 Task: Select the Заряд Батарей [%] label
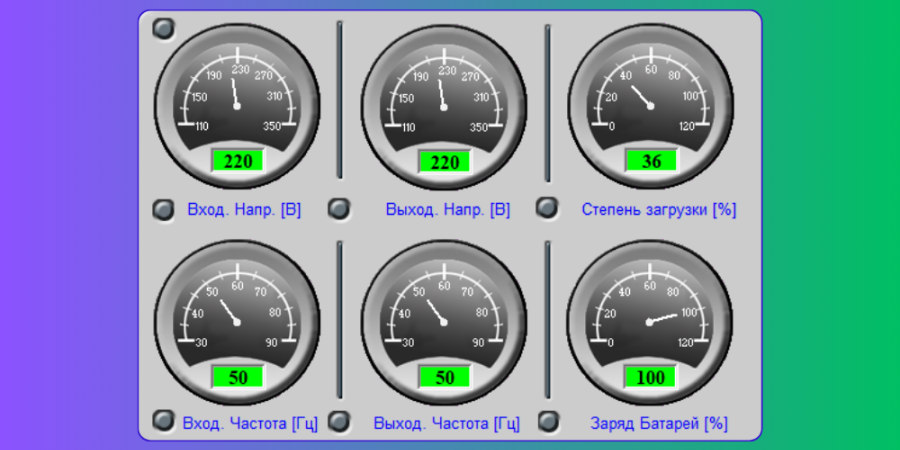click(x=659, y=423)
